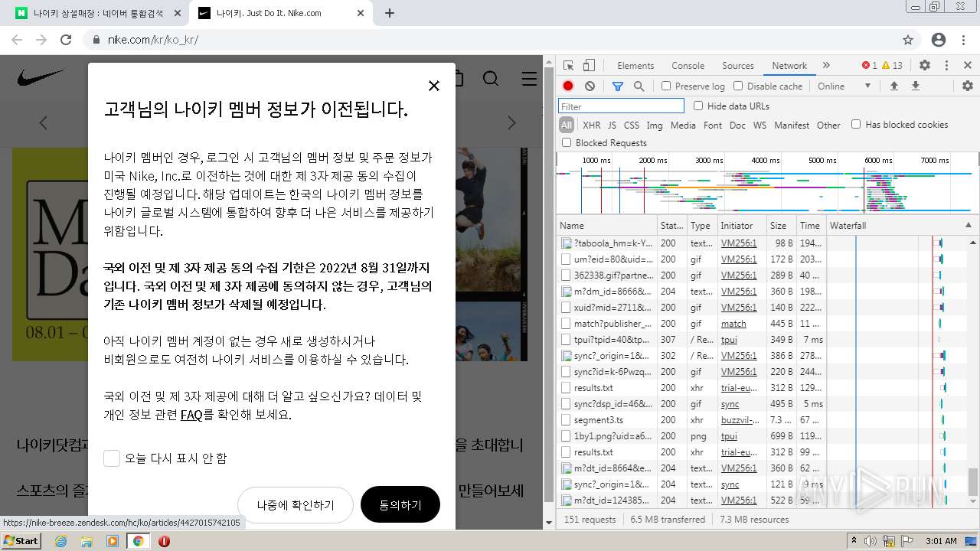The width and height of the screenshot is (980, 551).
Task: Open a new browser tab
Action: pyautogui.click(x=389, y=13)
